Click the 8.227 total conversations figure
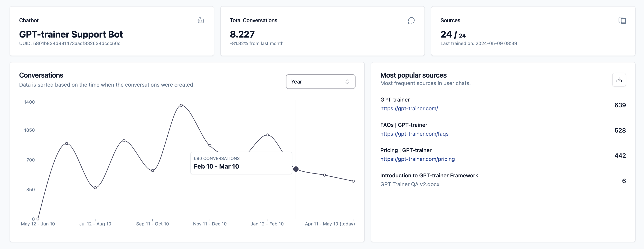 coord(242,34)
